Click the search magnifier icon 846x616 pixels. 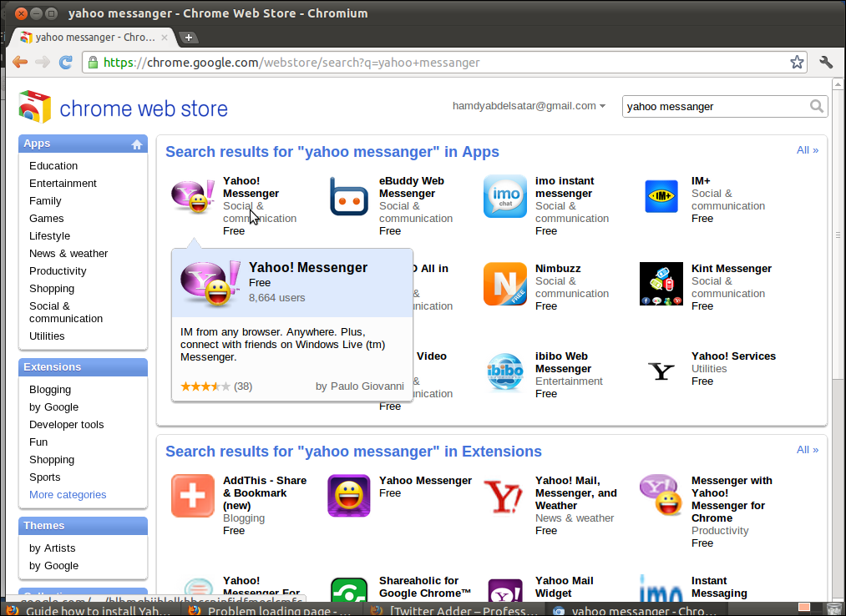point(817,106)
